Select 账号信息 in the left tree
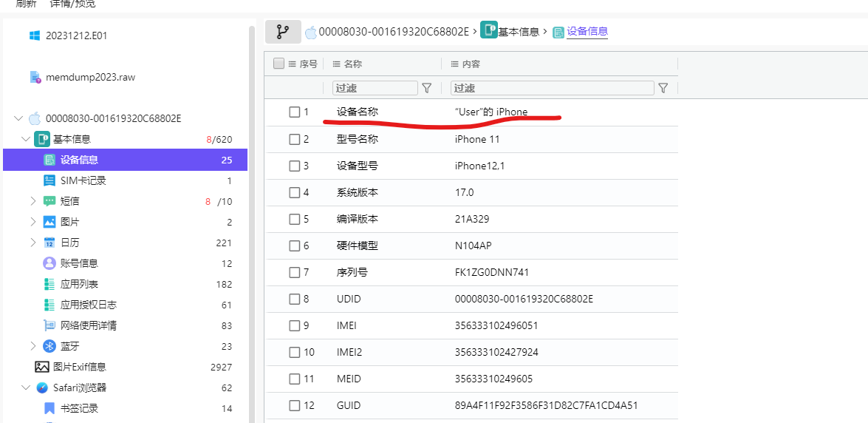This screenshot has width=868, height=423. 79,263
